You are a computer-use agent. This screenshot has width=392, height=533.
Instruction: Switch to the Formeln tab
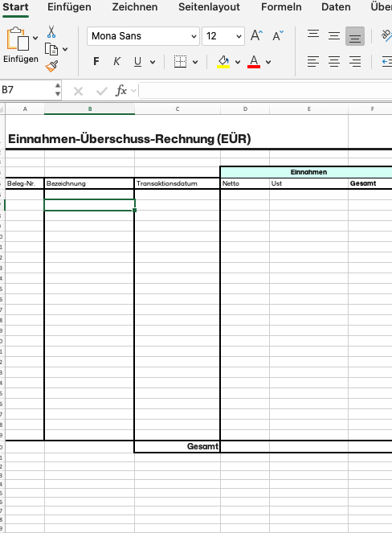coord(281,6)
